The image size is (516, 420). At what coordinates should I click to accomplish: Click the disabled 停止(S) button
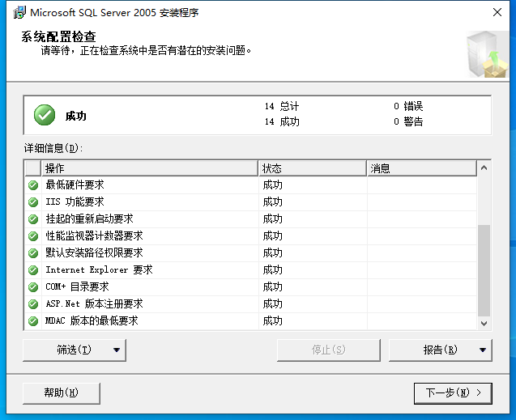coord(328,350)
